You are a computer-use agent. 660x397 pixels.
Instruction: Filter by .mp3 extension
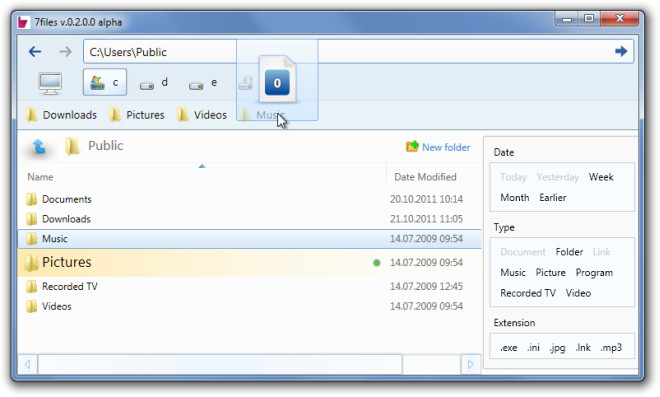coord(611,348)
